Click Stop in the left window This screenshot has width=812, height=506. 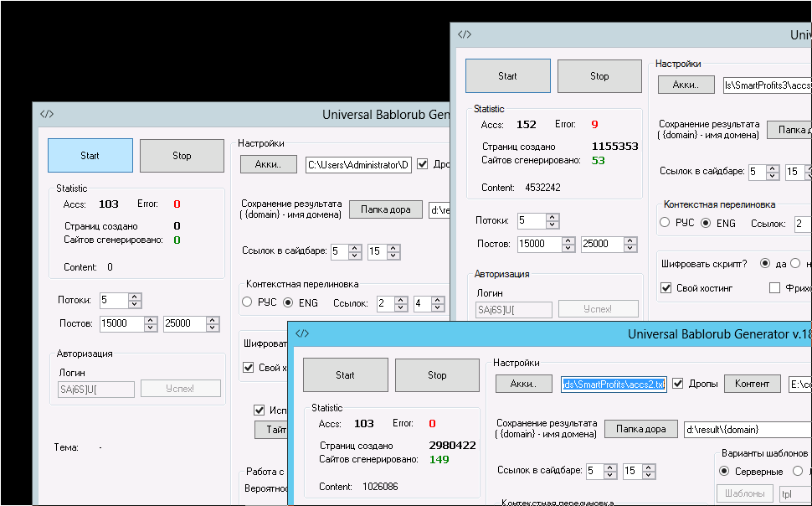click(182, 156)
